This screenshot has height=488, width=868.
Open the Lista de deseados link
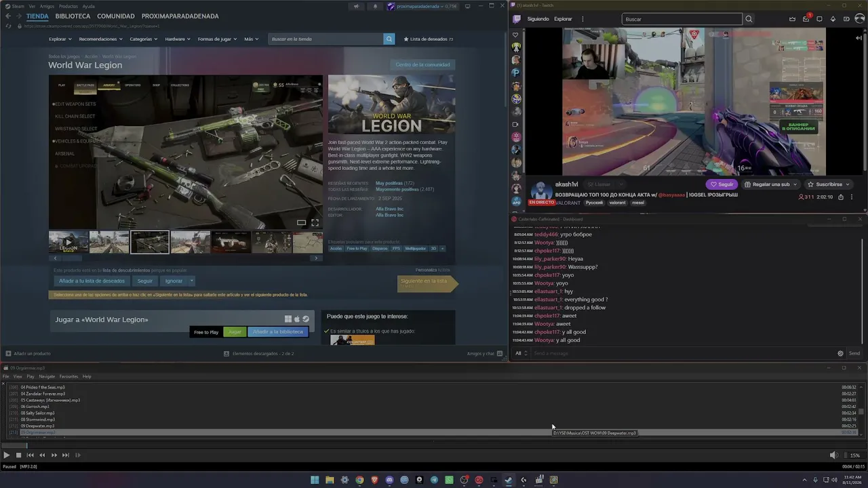click(x=429, y=39)
